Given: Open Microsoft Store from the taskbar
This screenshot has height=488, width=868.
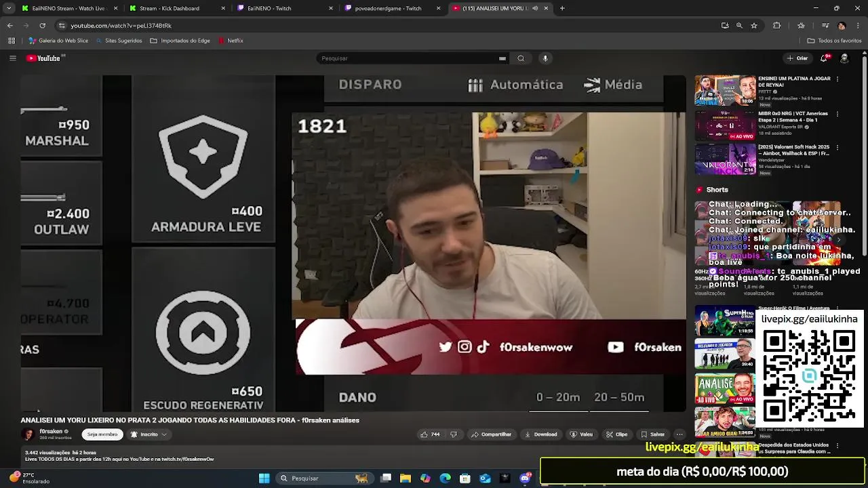Looking at the screenshot, I should pos(465,479).
